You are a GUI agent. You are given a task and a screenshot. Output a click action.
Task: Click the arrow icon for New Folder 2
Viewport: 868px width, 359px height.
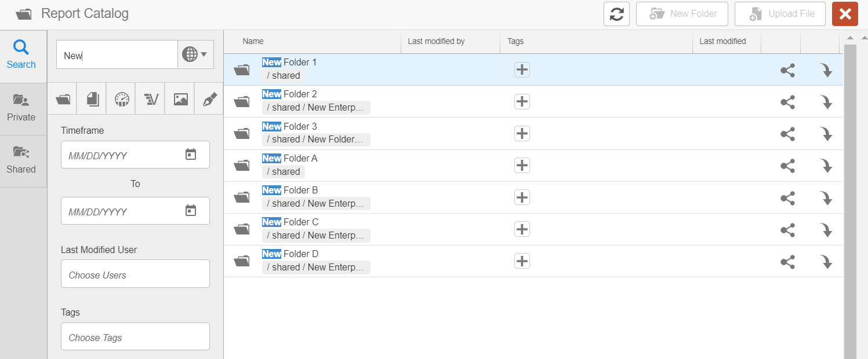pos(826,102)
